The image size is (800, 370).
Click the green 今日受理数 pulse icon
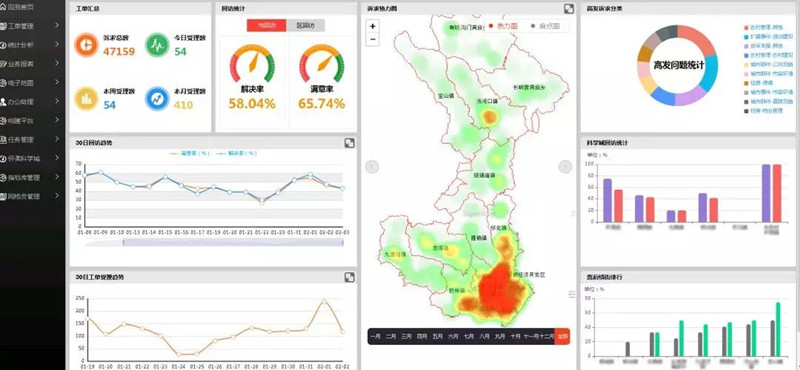158,44
